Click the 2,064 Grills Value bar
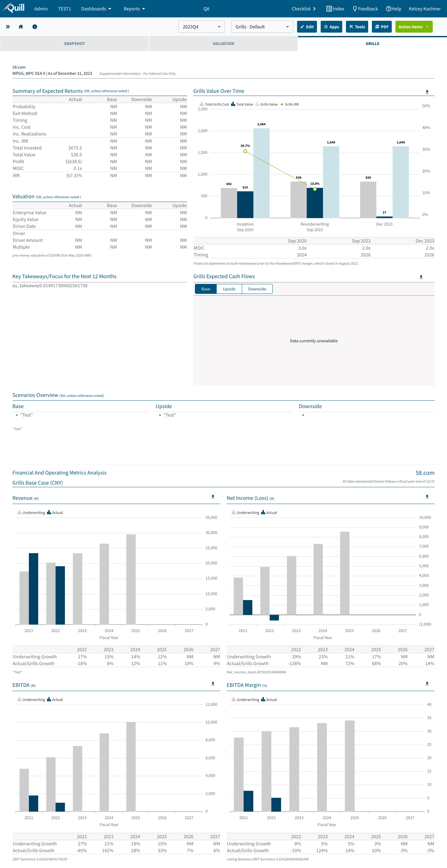Screen dimensions: 447x868 pos(261,173)
